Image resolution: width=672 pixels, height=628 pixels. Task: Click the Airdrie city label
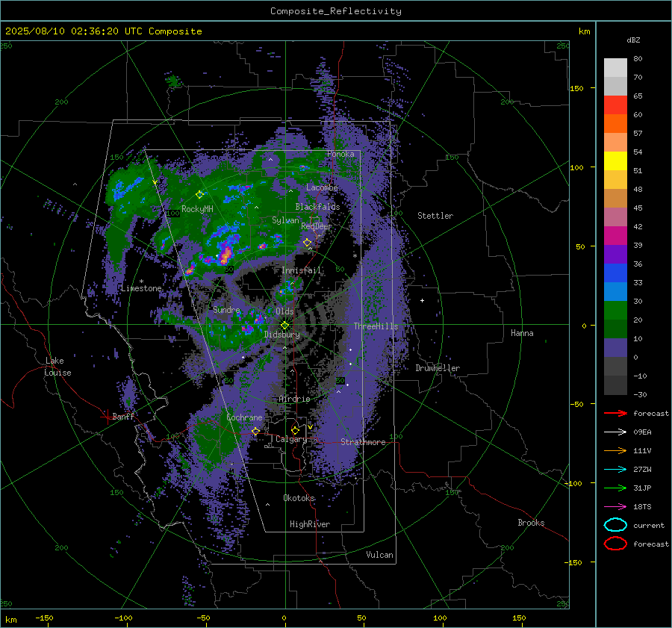click(294, 399)
